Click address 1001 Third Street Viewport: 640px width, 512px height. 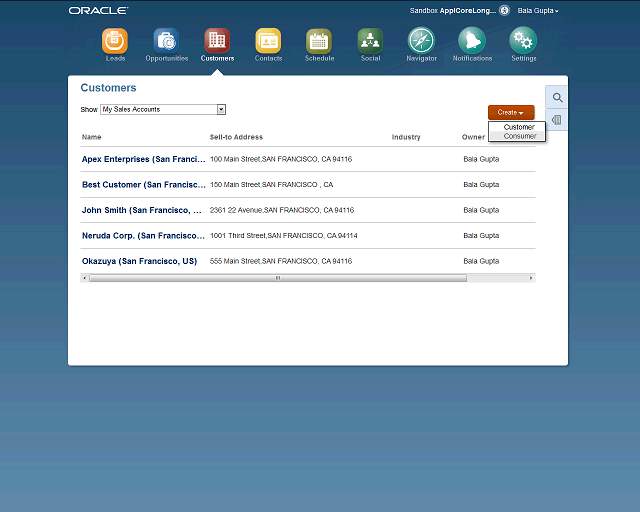(284, 236)
